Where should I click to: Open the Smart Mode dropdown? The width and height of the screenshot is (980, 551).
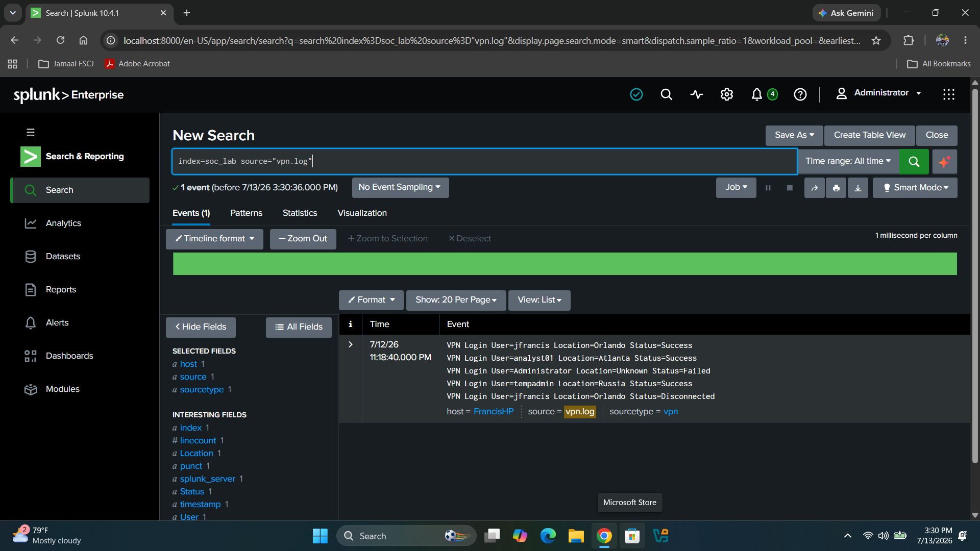click(x=915, y=188)
